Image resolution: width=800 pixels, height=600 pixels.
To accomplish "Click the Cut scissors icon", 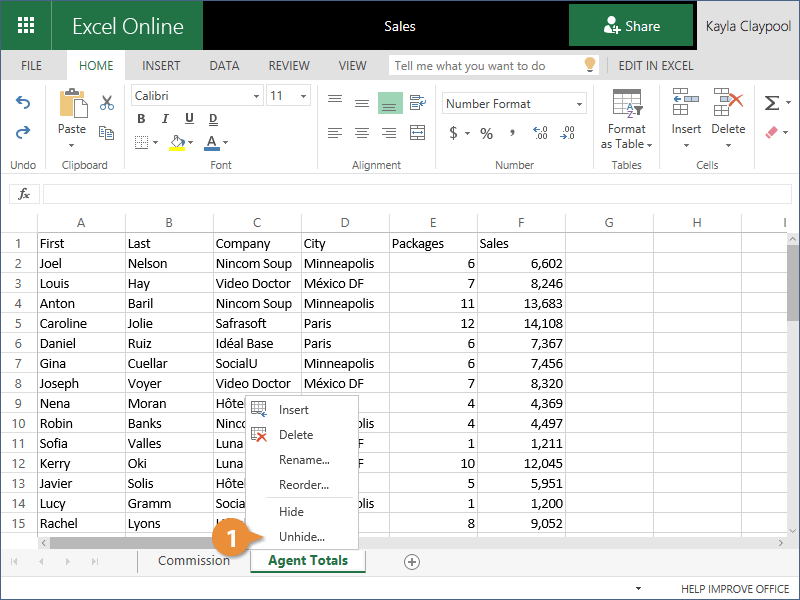I will (x=107, y=102).
